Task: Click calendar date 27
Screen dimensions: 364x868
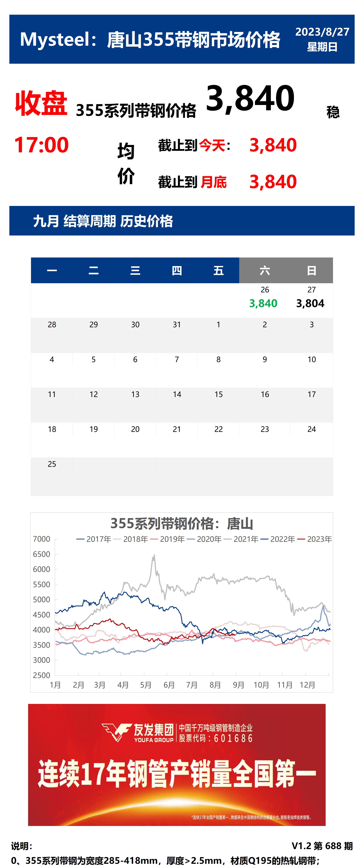Action: [x=312, y=290]
